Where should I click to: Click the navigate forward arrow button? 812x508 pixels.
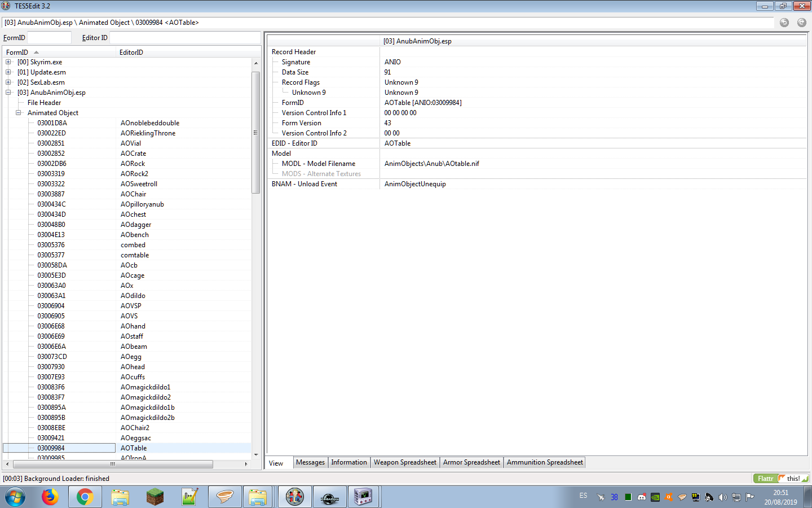[802, 23]
